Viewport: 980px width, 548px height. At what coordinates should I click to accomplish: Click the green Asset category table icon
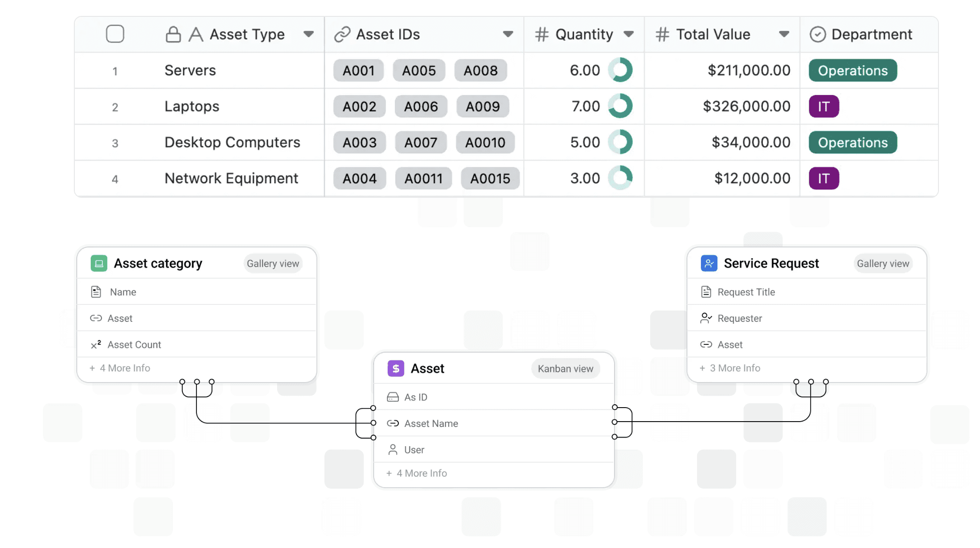point(99,263)
